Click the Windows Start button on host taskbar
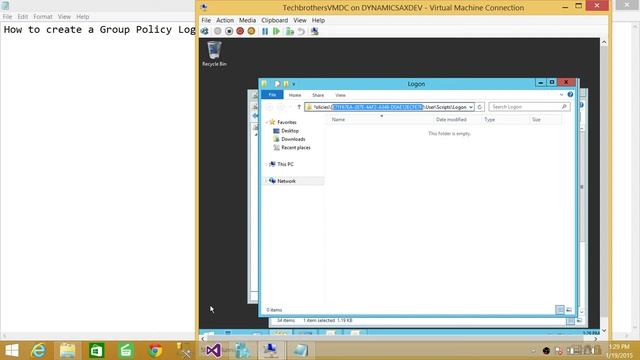The width and height of the screenshot is (640, 360). coord(11,351)
